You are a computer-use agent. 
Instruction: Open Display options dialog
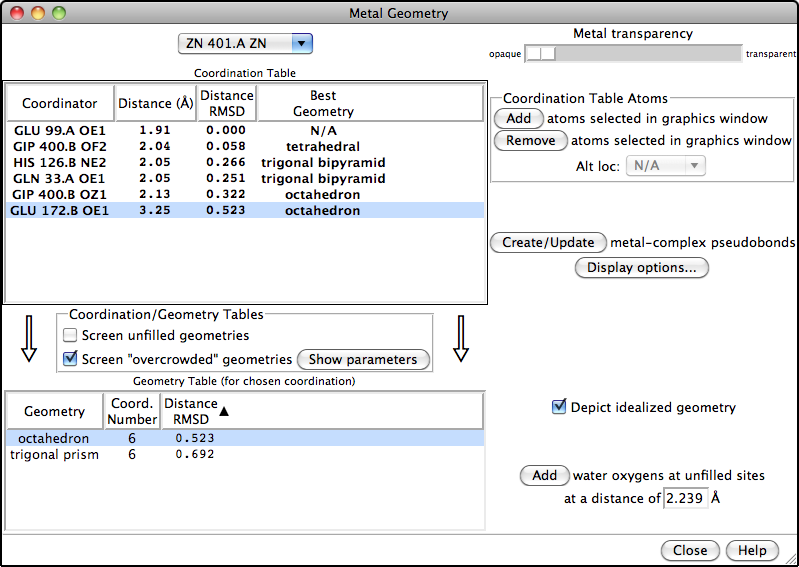click(x=642, y=267)
